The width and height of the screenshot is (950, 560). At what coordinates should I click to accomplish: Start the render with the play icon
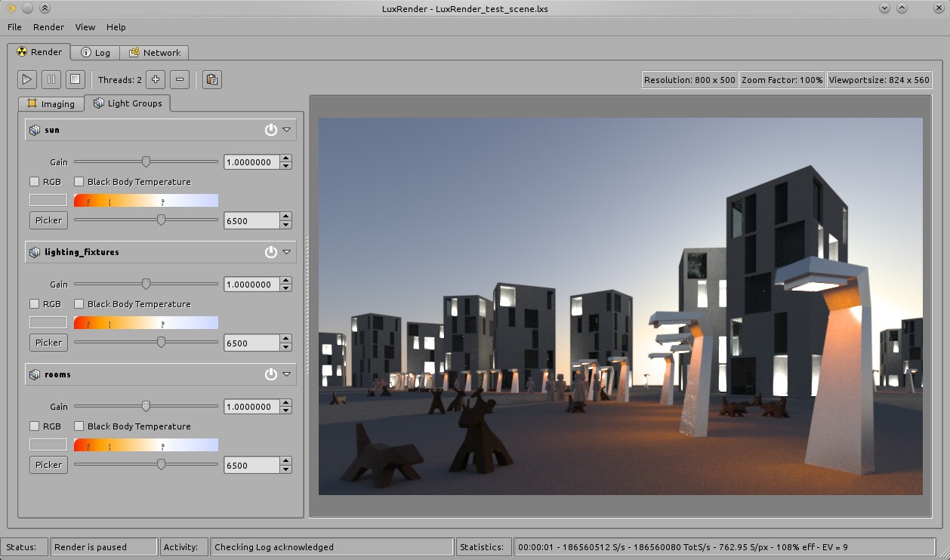(x=26, y=78)
